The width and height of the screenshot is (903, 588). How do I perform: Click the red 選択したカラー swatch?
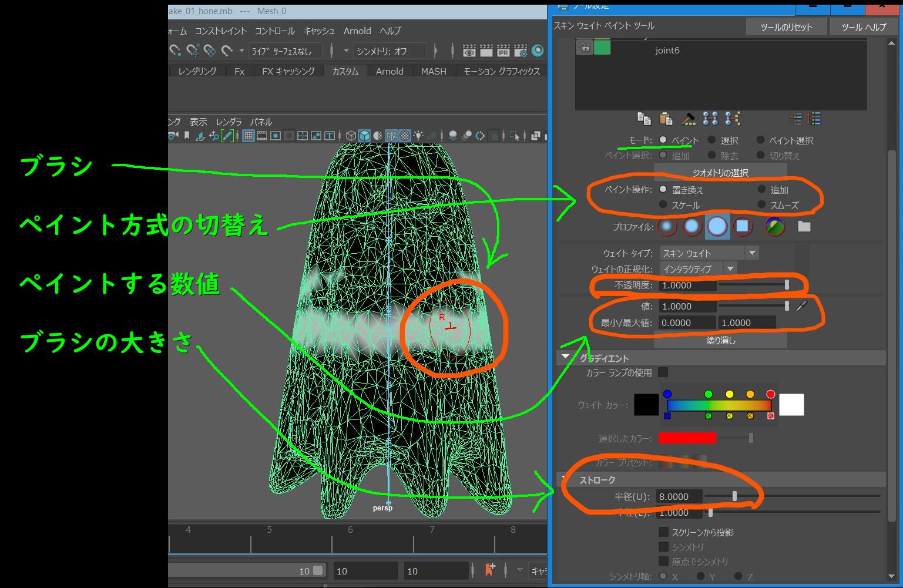tap(687, 438)
